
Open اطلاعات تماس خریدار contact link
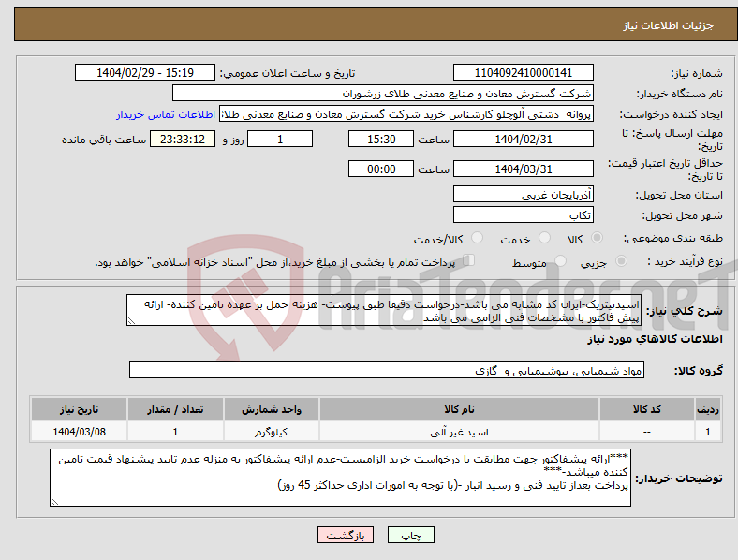[166, 114]
